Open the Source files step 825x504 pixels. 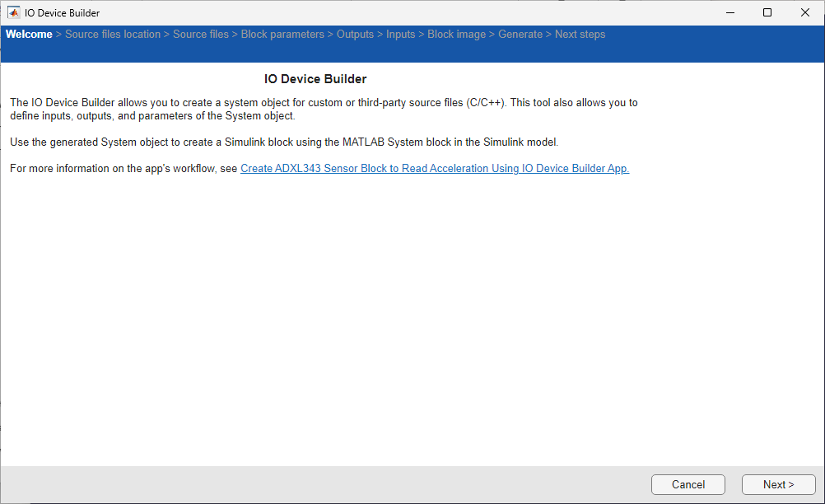point(201,34)
